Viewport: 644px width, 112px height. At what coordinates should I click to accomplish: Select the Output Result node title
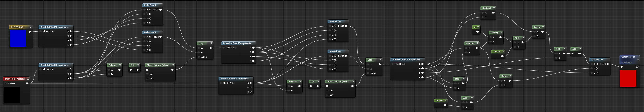point(628,57)
